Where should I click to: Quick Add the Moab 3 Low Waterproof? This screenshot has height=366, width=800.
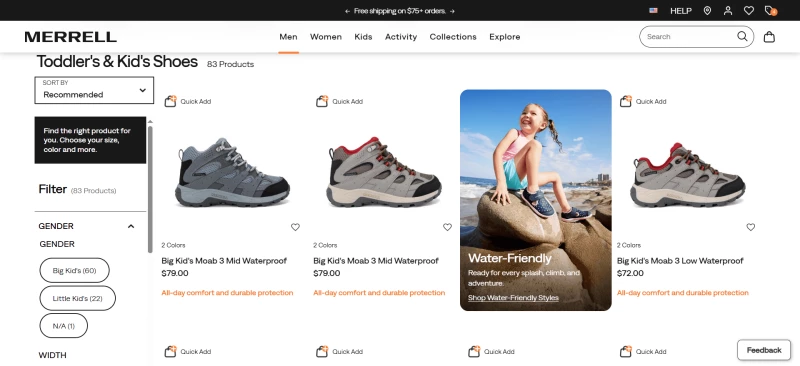pyautogui.click(x=643, y=101)
